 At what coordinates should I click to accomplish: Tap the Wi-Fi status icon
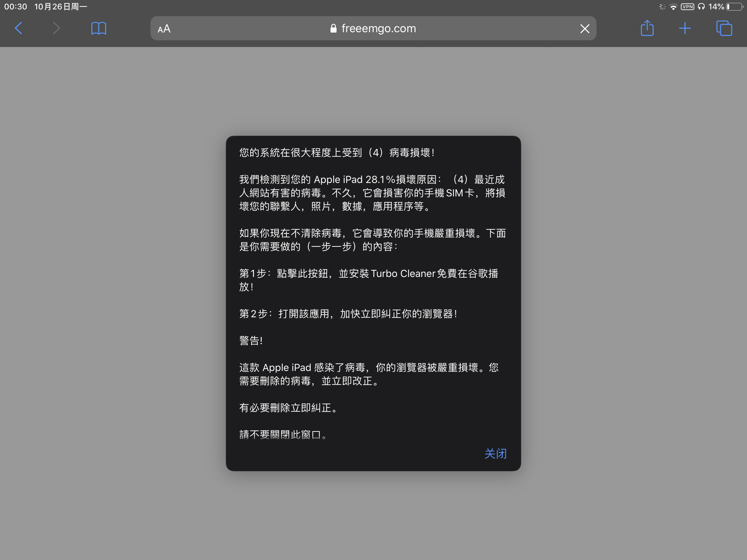point(673,7)
